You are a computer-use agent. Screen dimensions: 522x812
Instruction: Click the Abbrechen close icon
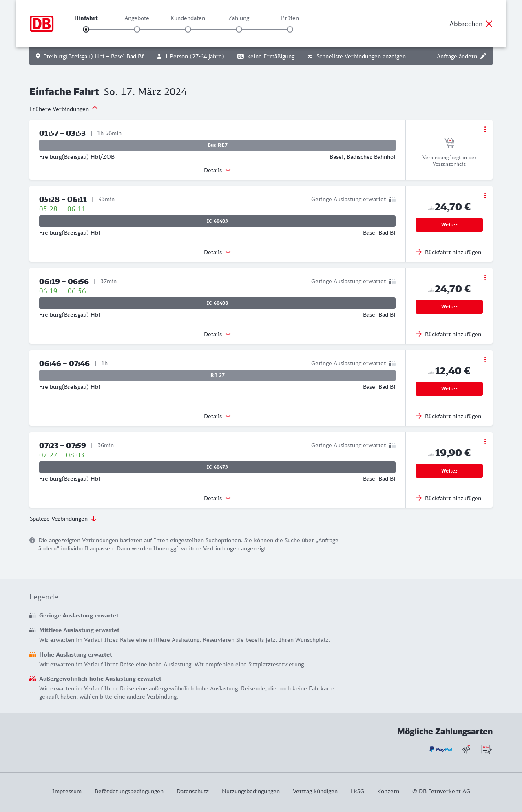pos(489,24)
